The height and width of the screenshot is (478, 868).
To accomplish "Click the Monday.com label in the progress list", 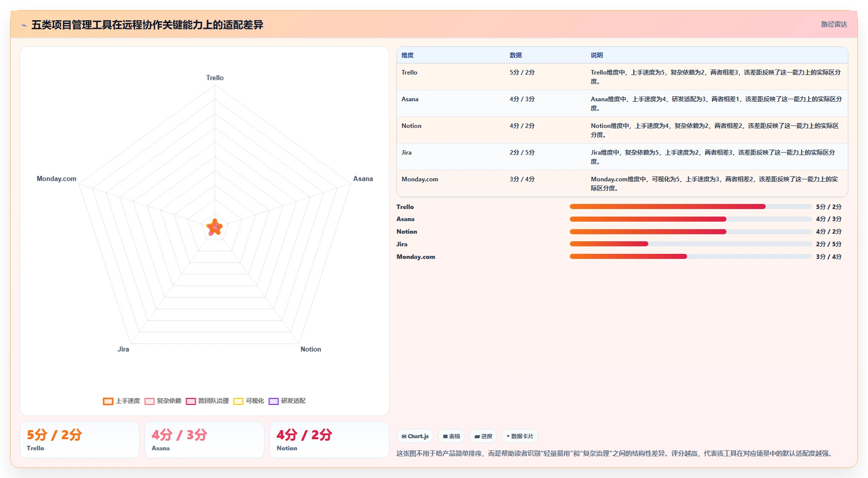I will tap(416, 257).
